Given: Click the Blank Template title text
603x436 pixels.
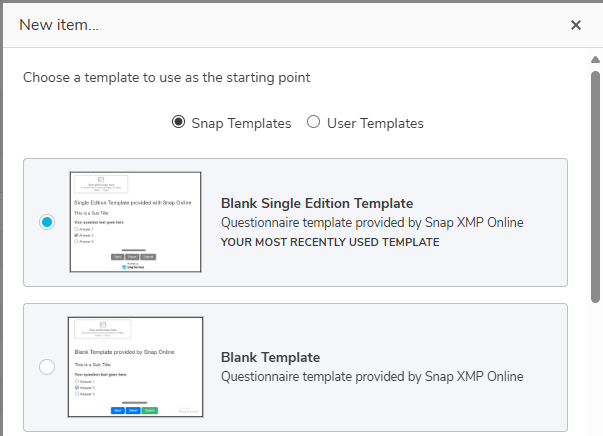Looking at the screenshot, I should (x=270, y=357).
